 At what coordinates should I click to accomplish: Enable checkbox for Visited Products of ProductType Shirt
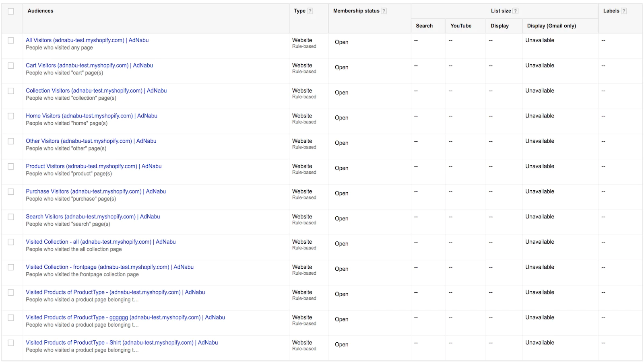tap(11, 343)
